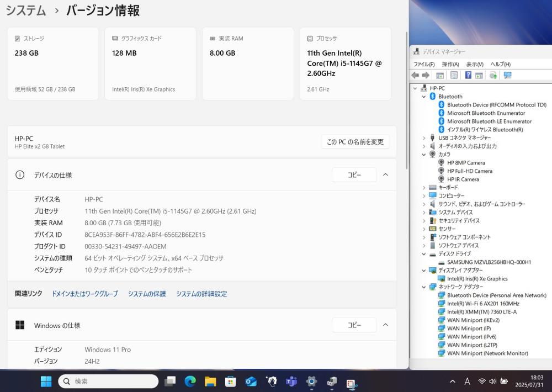Expand the キーボード category
Viewport: 552px width, 392px height.
[424, 187]
